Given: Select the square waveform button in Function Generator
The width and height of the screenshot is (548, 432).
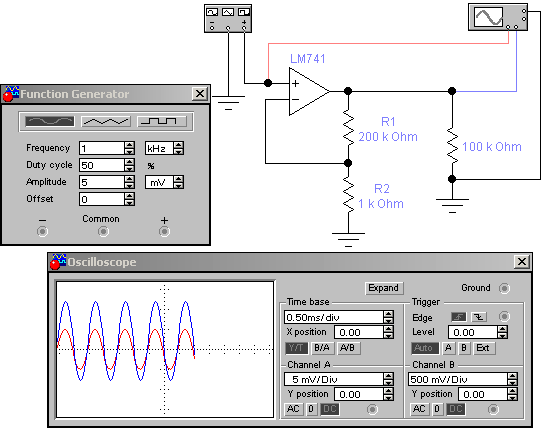Looking at the screenshot, I should [x=162, y=121].
